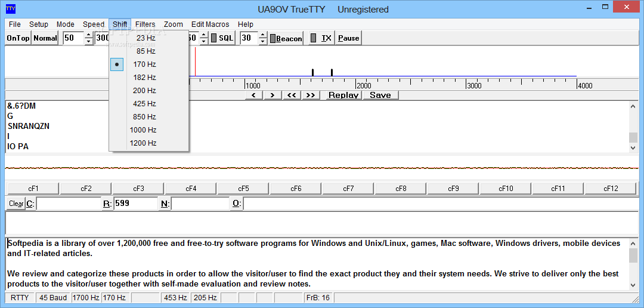Open the Filters menu
Image resolution: width=644 pixels, height=308 pixels.
(145, 24)
